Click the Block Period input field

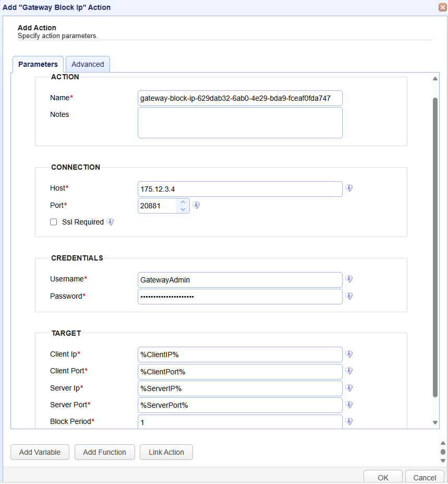(x=240, y=421)
